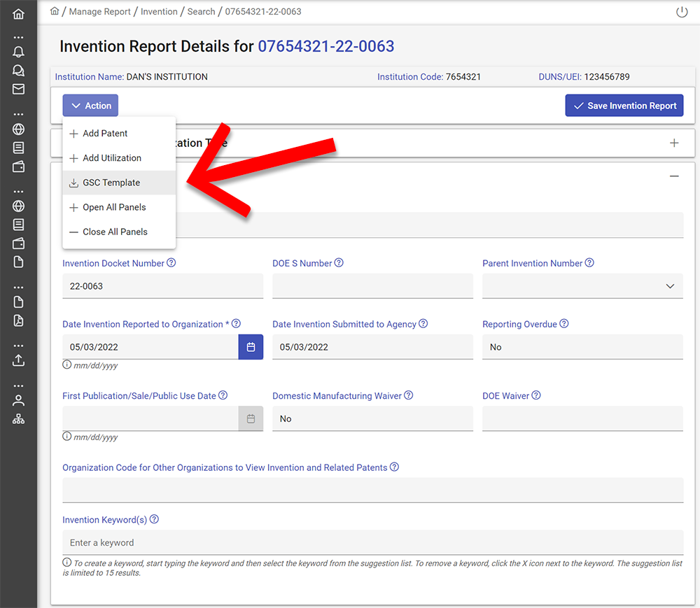Select Close All Panels menu option

(x=115, y=232)
